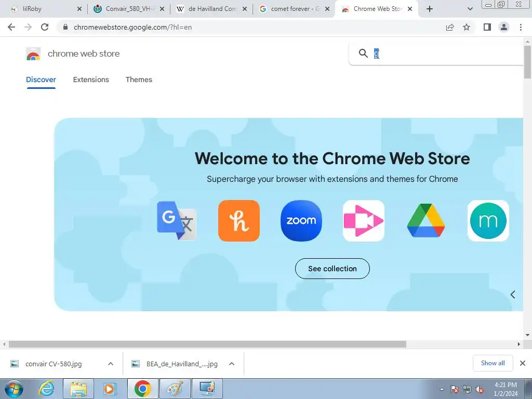Click the Windows Start orb
This screenshot has height=399, width=532.
(x=14, y=389)
